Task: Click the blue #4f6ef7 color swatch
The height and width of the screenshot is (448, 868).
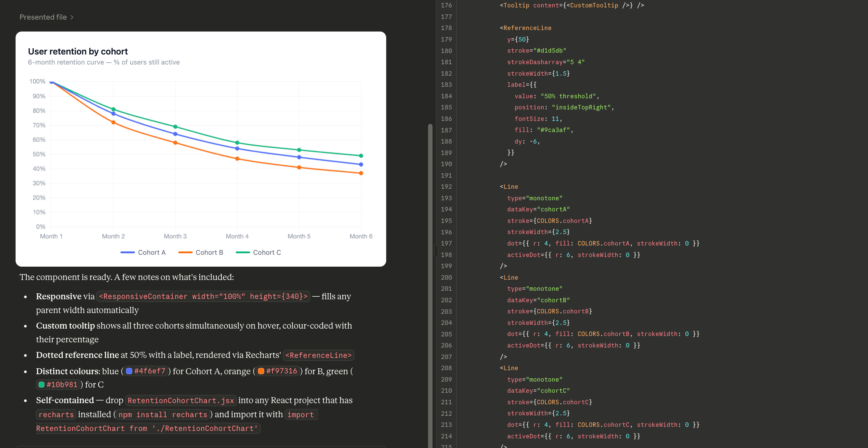Action: 129,371
